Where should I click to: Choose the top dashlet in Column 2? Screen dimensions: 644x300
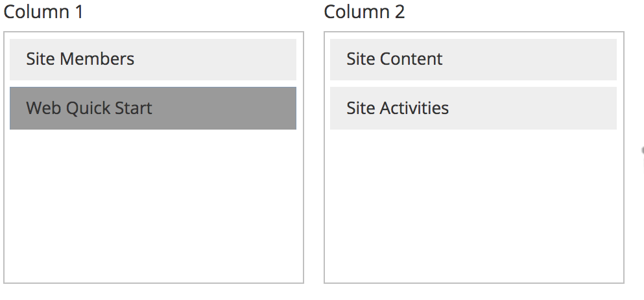473,60
